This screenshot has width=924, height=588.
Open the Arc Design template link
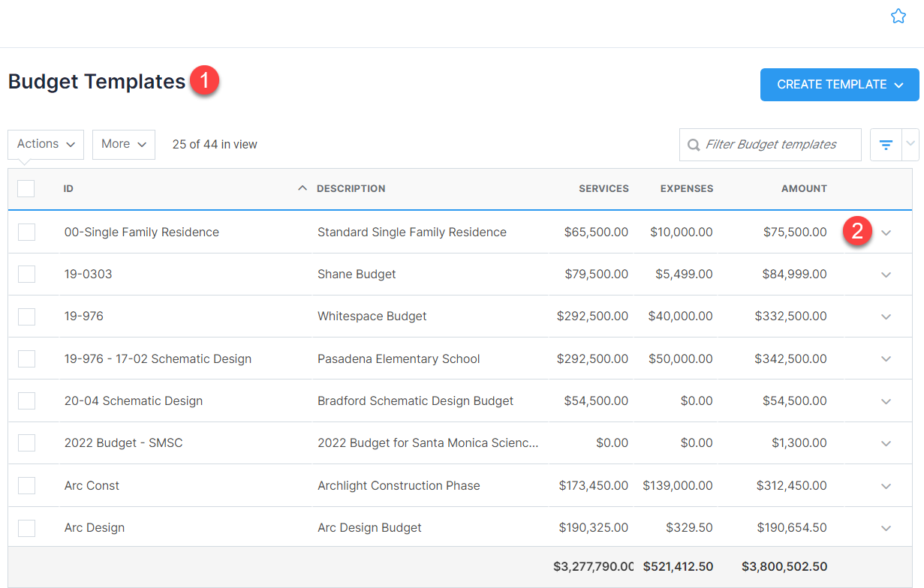coord(94,527)
